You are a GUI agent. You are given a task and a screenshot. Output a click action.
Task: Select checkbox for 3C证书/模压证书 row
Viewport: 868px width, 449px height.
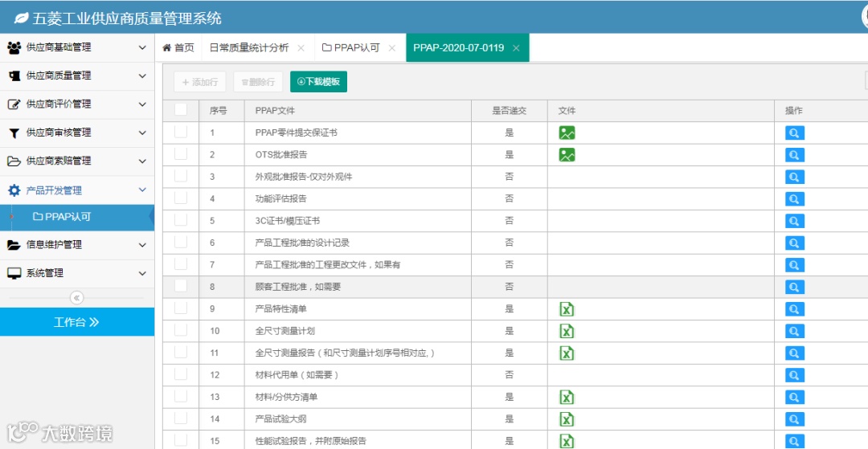point(181,220)
